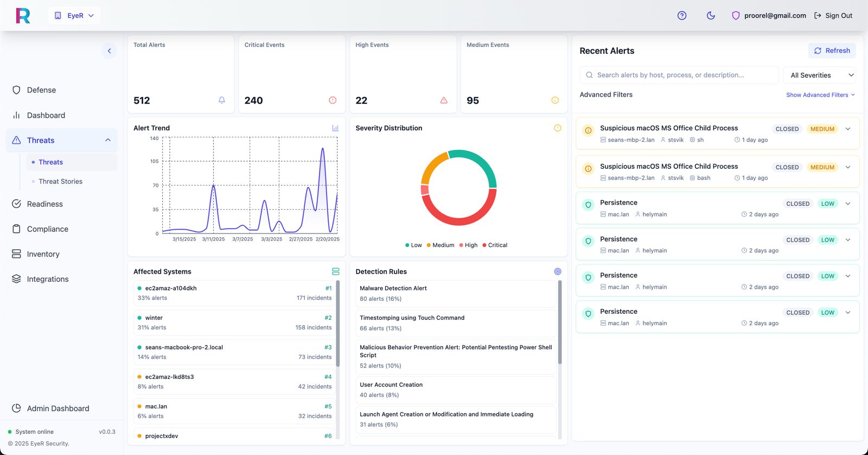
Task: Open the Inventory menu item
Action: (x=61, y=254)
